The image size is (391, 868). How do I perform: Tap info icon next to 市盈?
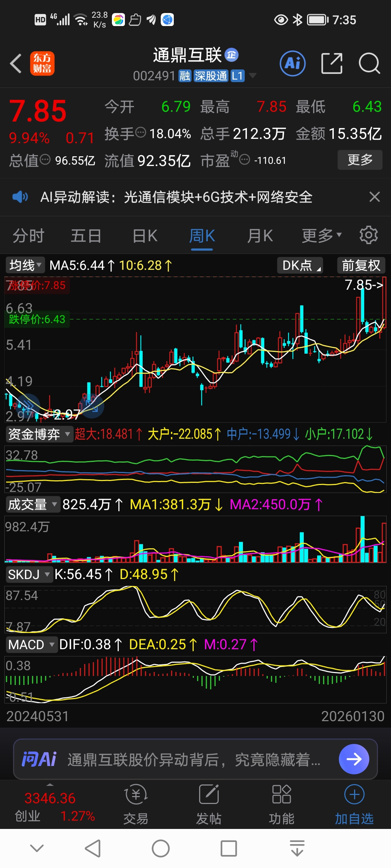245,159
